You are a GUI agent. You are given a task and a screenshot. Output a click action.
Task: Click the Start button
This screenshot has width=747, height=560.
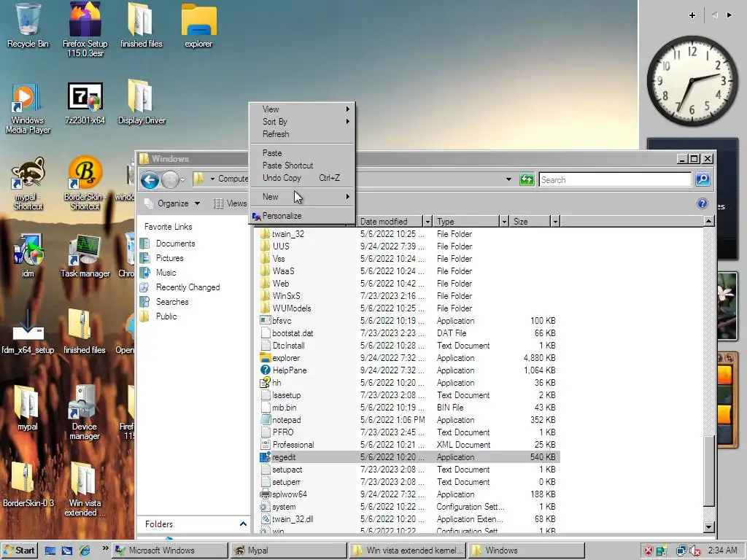pyautogui.click(x=19, y=551)
